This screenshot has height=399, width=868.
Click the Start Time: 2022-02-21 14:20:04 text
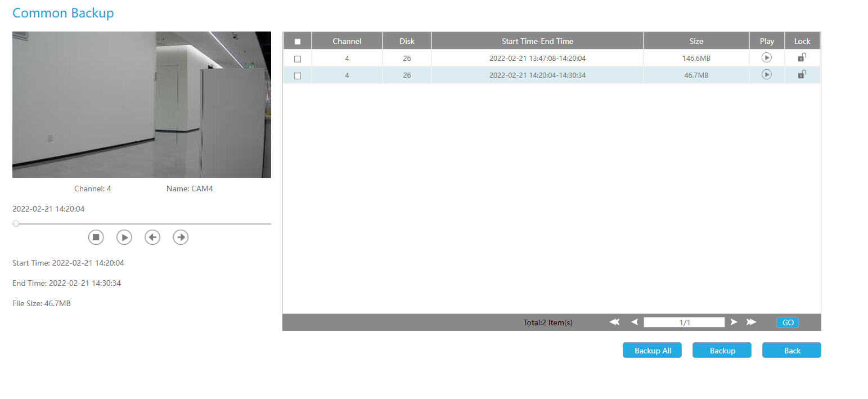(x=68, y=263)
